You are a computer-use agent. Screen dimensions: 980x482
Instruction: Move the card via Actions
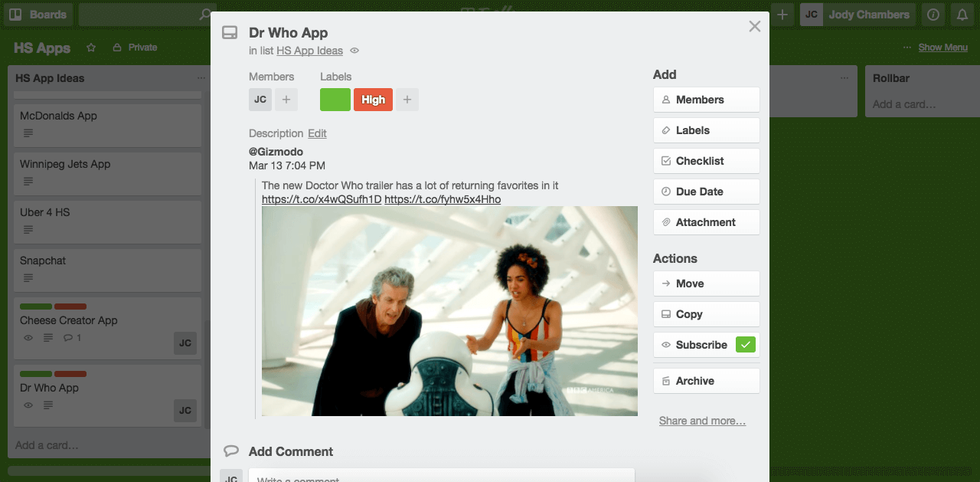(x=706, y=284)
